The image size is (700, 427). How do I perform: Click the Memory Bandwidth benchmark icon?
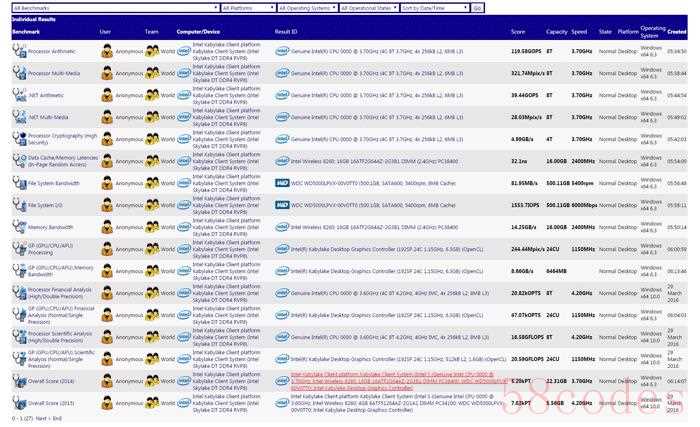19,227
